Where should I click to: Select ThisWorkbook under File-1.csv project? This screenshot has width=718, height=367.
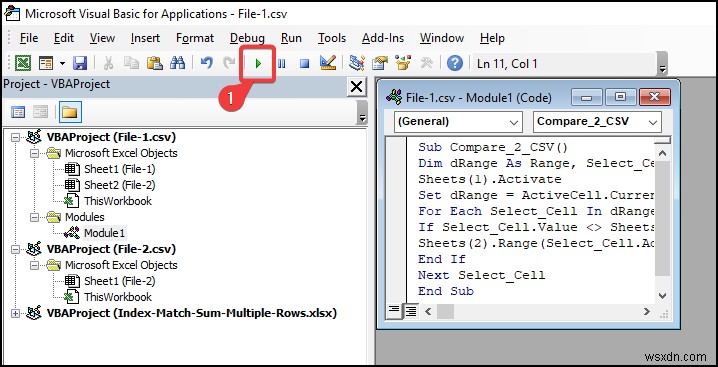click(118, 201)
